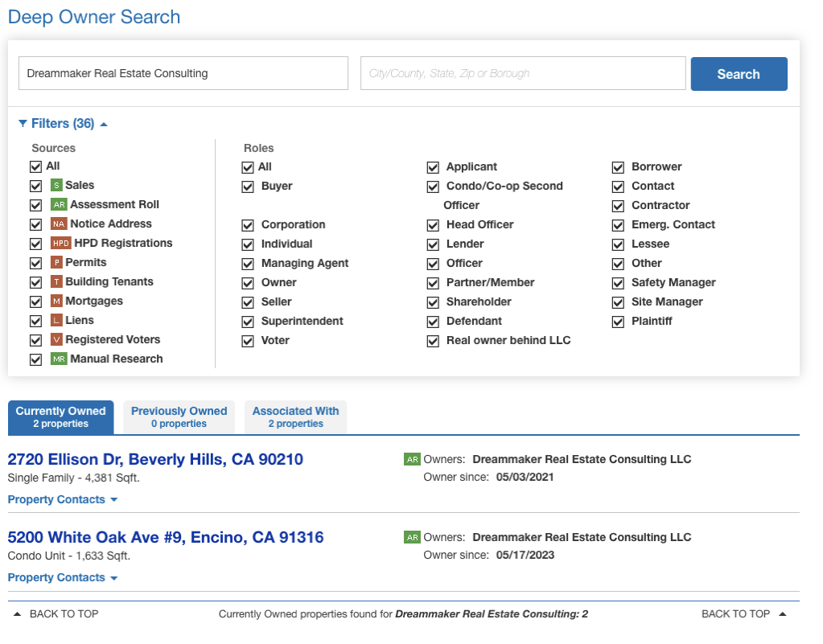Click the left BACK TO TOP link
Image resolution: width=823 pixels, height=644 pixels.
(64, 614)
